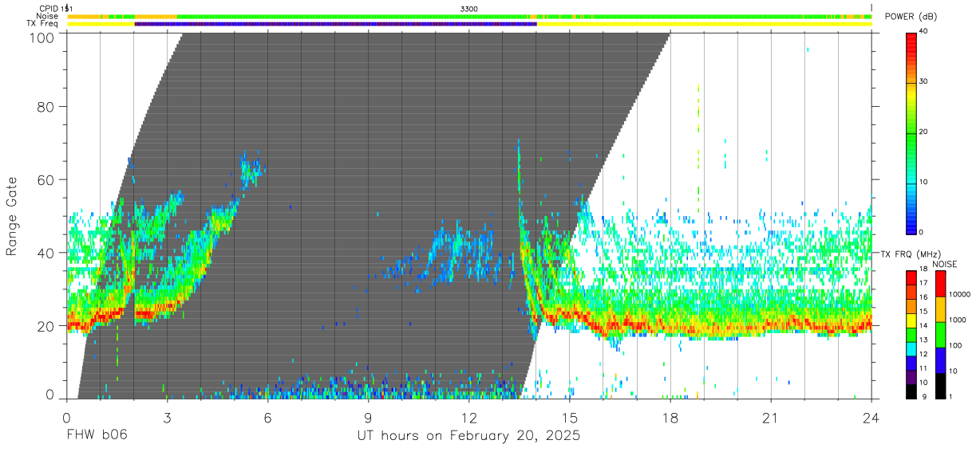Screen dimensions: 980x452
Task: Click the UT hours axis tick '9'
Action: 369,417
